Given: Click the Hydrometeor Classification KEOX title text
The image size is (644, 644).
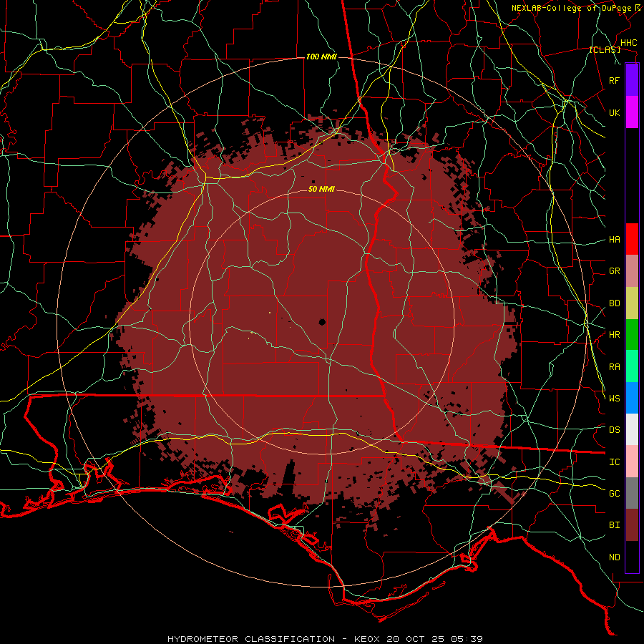Looking at the screenshot, I should [325, 639].
